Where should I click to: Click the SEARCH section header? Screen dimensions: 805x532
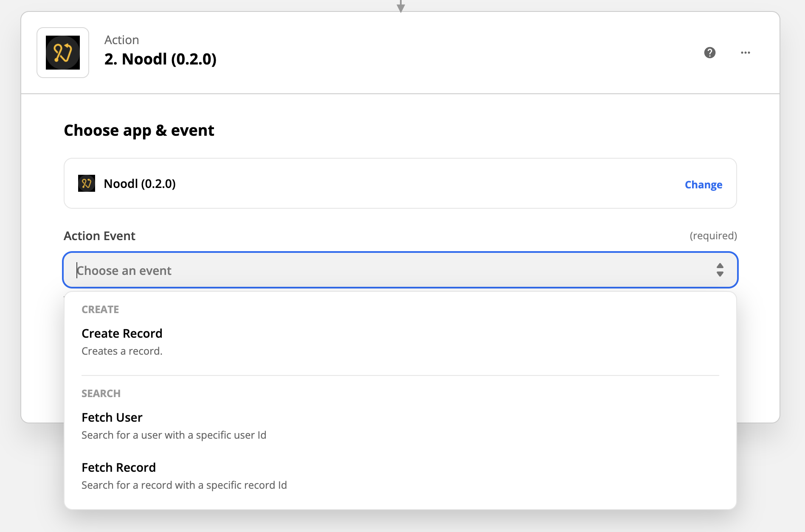101,393
